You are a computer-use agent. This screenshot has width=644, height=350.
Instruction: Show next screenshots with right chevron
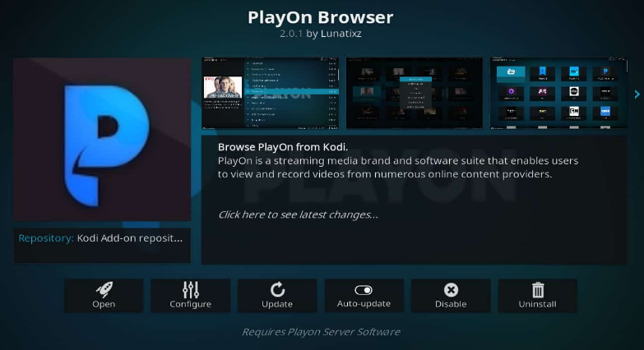pyautogui.click(x=637, y=94)
